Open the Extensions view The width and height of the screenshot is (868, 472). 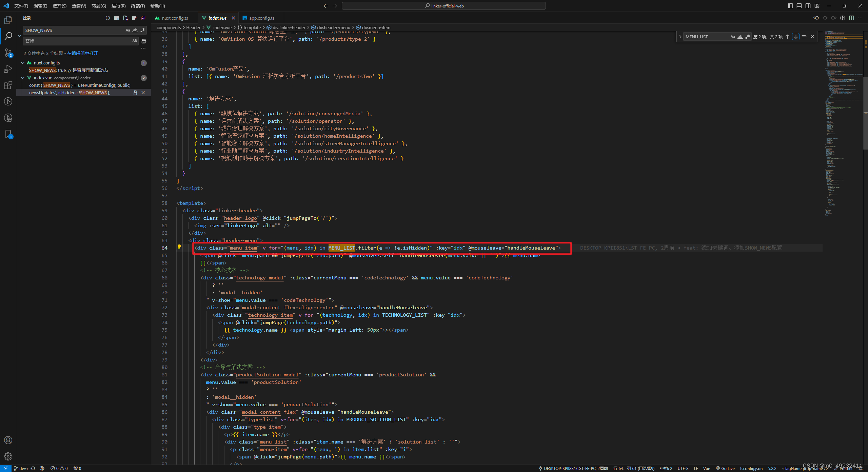tap(8, 85)
